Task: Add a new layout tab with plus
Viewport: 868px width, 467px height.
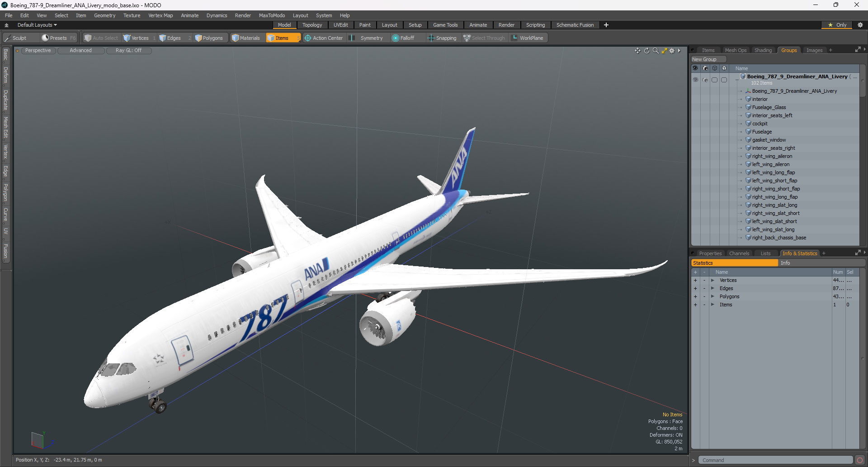Action: [606, 25]
